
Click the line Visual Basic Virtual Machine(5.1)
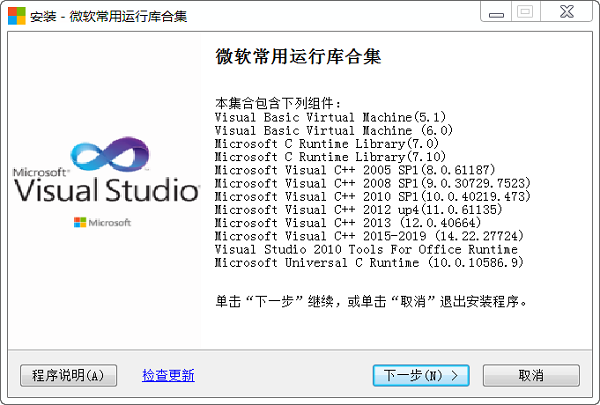[x=330, y=117]
